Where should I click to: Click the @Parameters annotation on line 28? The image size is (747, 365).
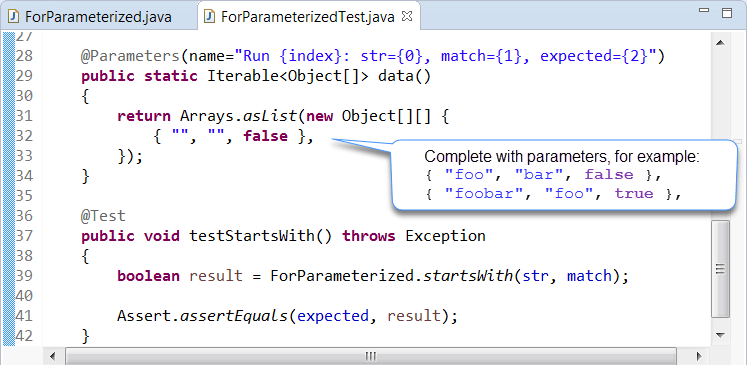click(x=130, y=56)
